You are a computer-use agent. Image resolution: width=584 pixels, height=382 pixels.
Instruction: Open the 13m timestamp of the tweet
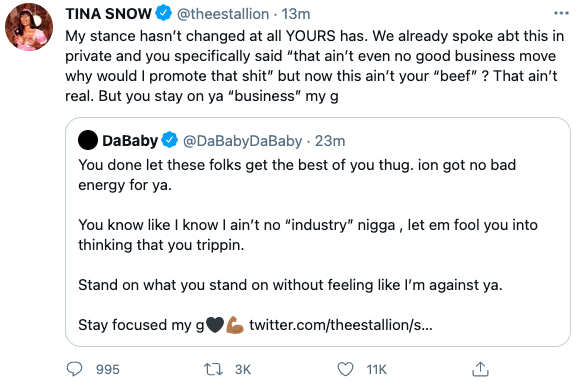[296, 14]
